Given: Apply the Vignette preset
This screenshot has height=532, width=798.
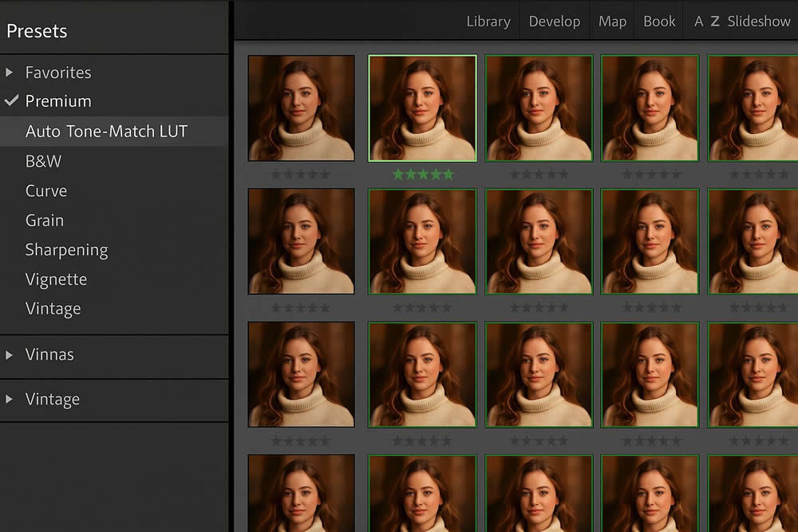Looking at the screenshot, I should pos(56,279).
